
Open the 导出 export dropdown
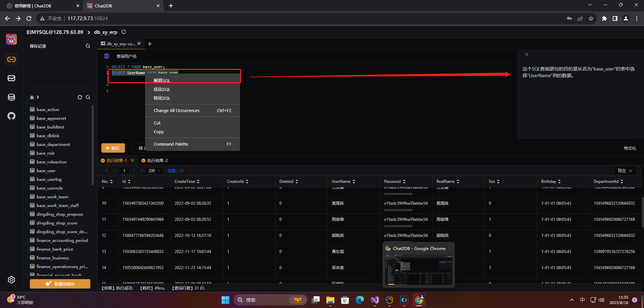coord(625,170)
